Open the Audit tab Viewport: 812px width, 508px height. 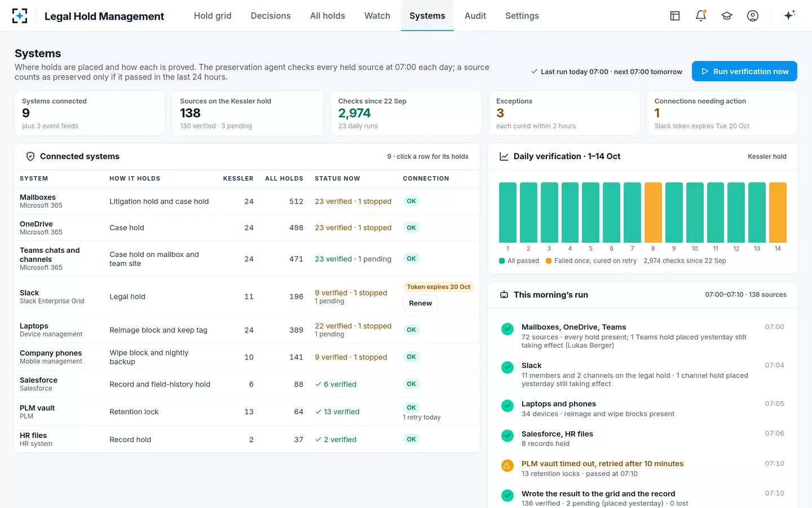[475, 16]
